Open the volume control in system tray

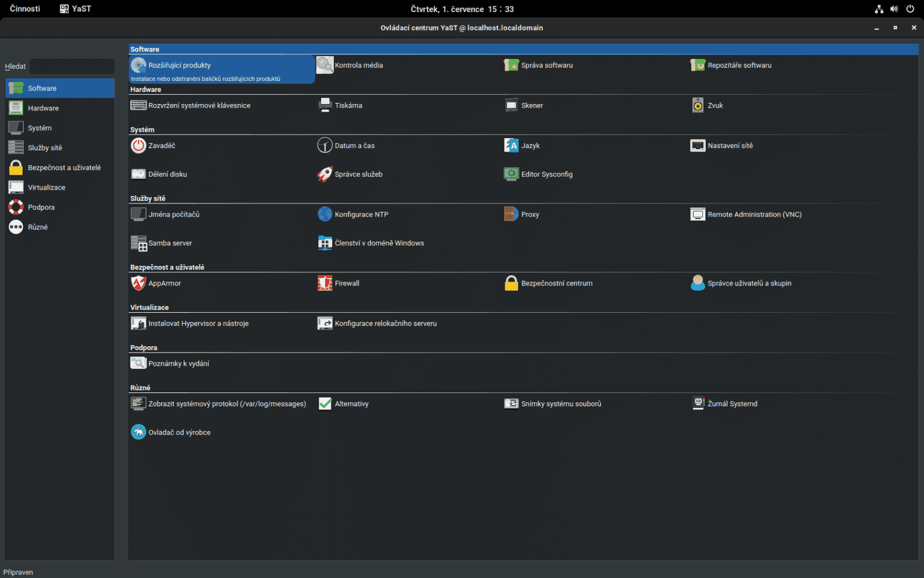pyautogui.click(x=894, y=8)
